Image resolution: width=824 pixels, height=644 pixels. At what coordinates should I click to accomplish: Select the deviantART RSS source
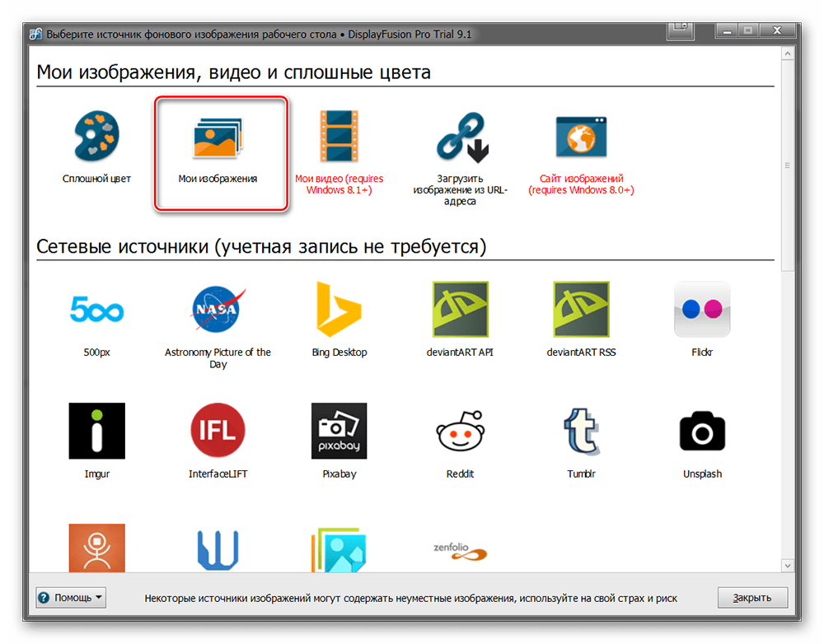click(581, 310)
